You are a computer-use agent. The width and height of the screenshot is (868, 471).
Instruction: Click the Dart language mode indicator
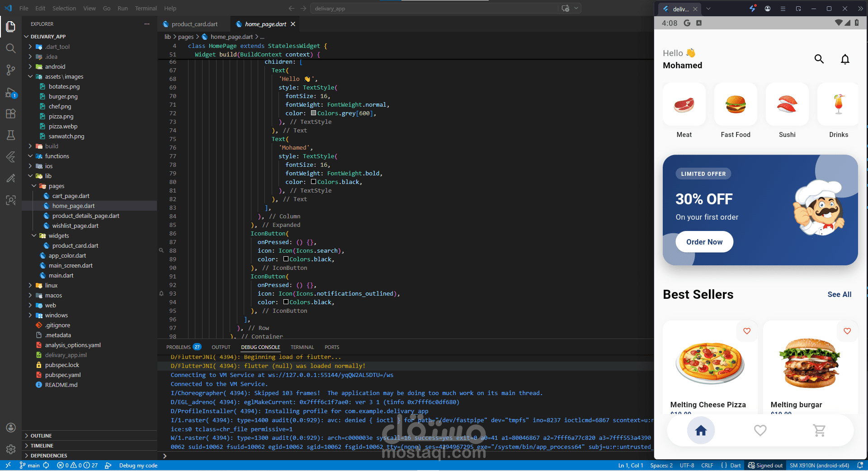click(x=736, y=466)
